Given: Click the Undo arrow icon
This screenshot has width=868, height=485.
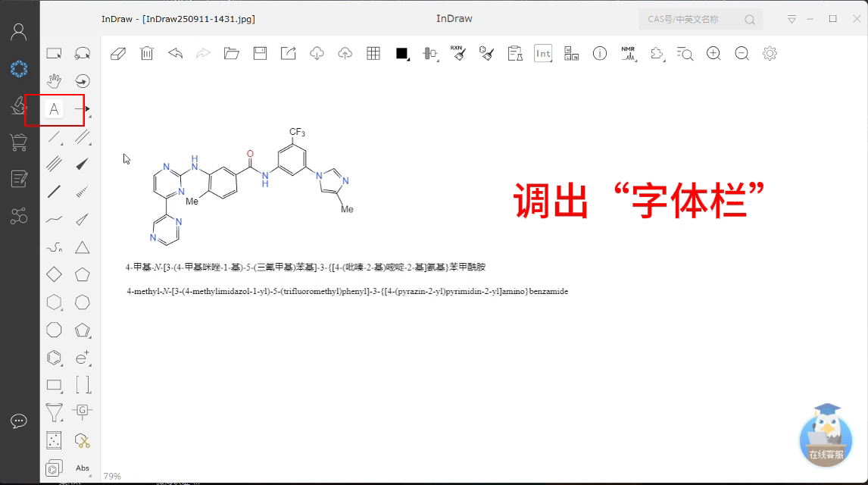Looking at the screenshot, I should pos(175,53).
